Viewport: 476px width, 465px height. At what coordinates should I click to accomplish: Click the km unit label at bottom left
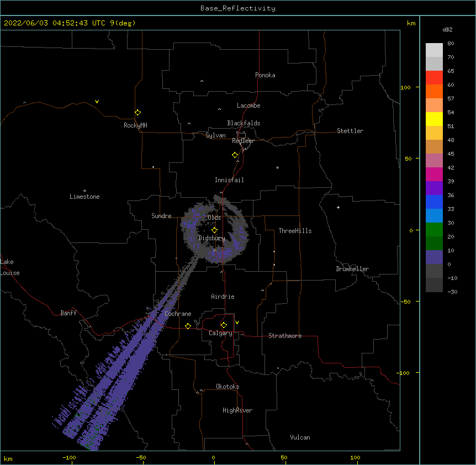(x=8, y=459)
